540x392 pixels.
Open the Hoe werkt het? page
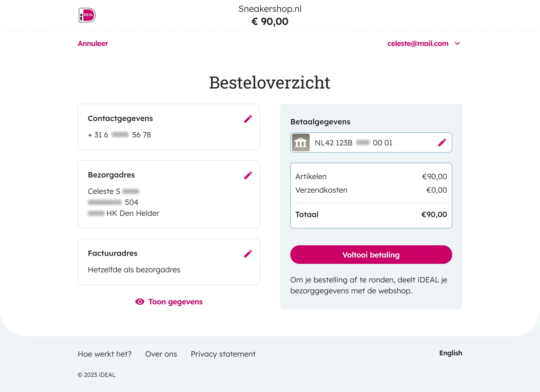pos(104,354)
